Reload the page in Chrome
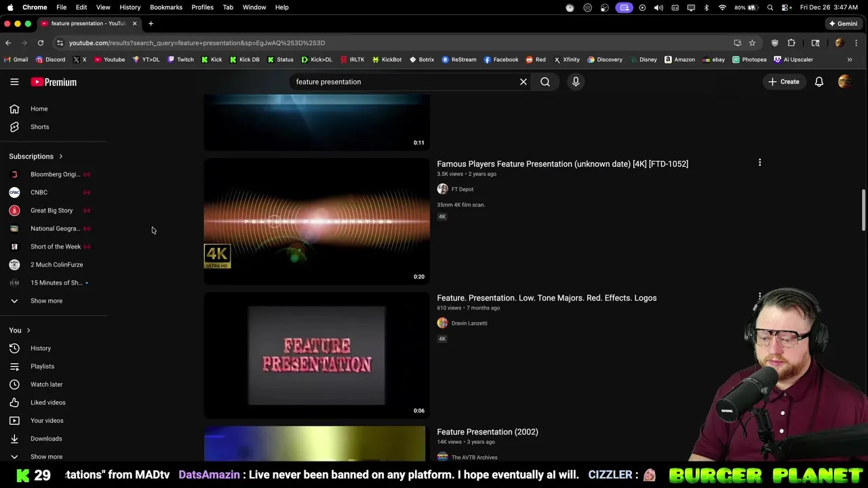This screenshot has width=868, height=488. [x=41, y=43]
